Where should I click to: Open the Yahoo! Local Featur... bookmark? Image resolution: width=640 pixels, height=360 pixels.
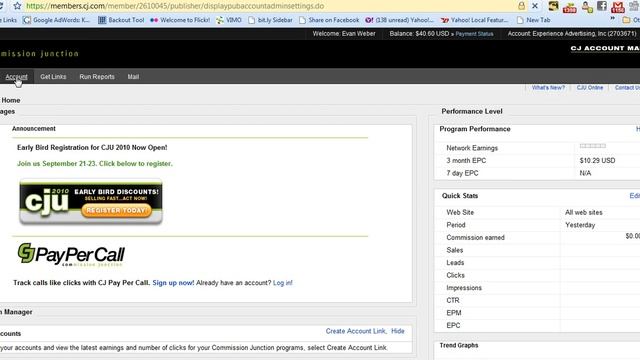(x=474, y=20)
